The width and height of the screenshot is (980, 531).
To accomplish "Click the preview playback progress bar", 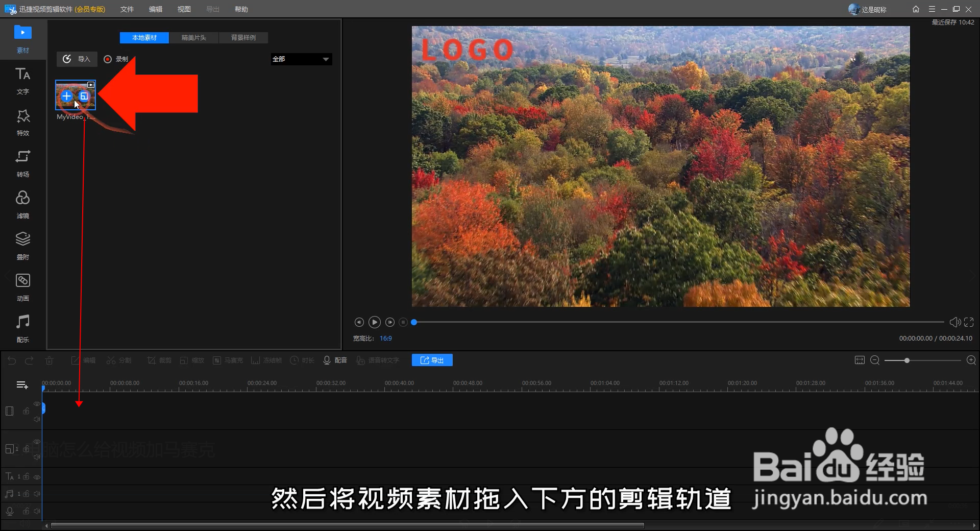I will point(679,322).
